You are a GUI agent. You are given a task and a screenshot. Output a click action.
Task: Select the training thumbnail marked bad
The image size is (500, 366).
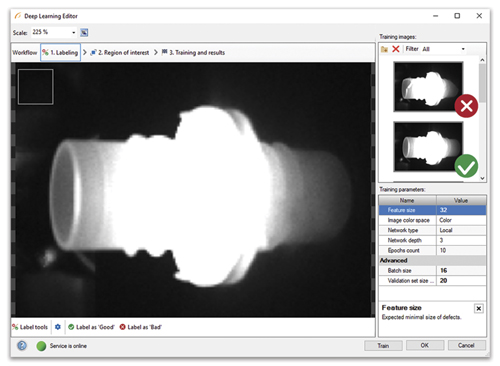click(x=428, y=87)
